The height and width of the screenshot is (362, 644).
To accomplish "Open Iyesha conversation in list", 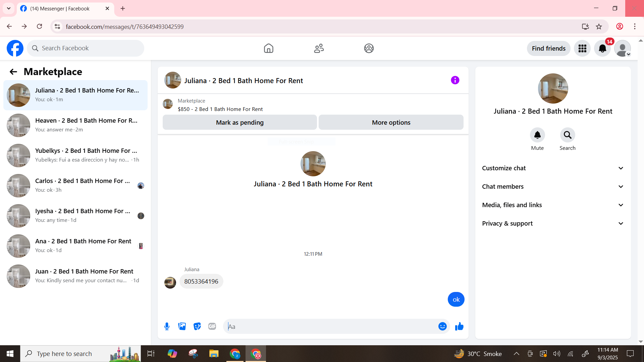I will [x=75, y=216].
